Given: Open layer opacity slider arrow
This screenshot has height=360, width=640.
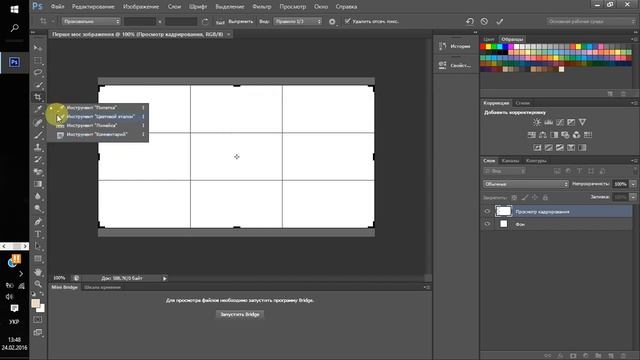Looking at the screenshot, I should click(633, 184).
